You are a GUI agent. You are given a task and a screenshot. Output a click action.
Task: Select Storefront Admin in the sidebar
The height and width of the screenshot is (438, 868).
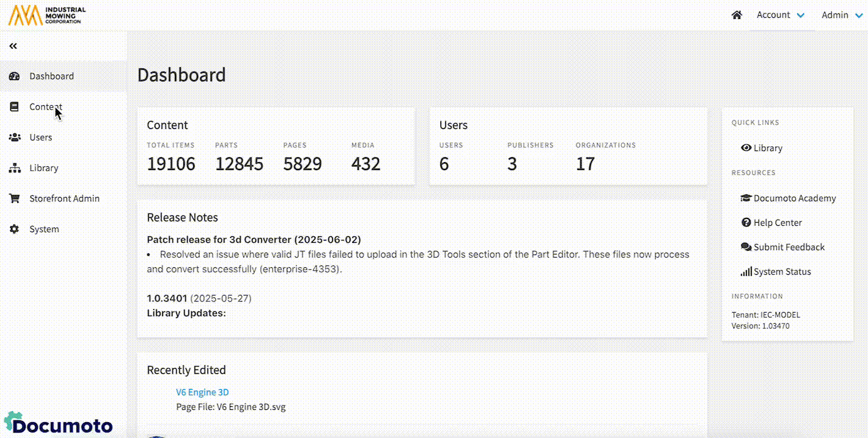pos(64,199)
